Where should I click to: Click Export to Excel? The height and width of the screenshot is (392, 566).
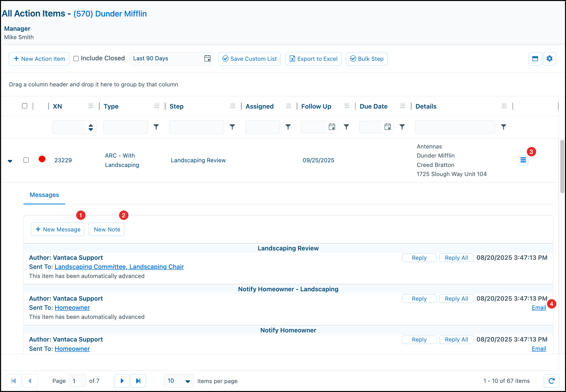point(313,59)
